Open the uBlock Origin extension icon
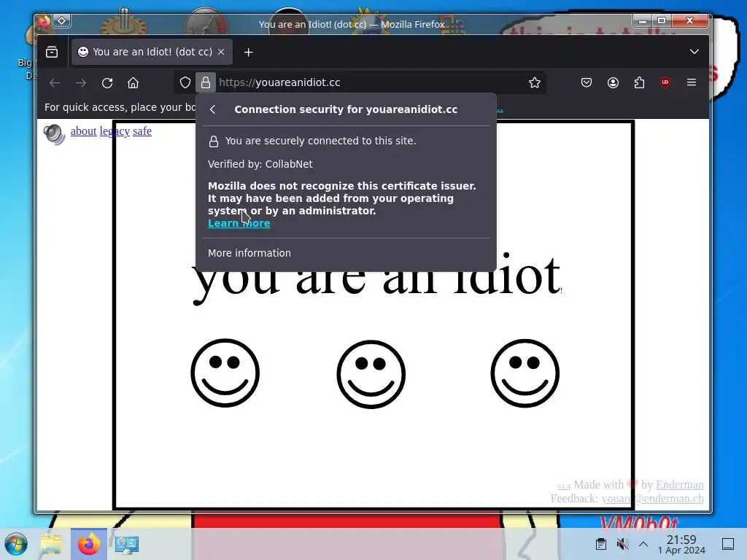 [665, 82]
